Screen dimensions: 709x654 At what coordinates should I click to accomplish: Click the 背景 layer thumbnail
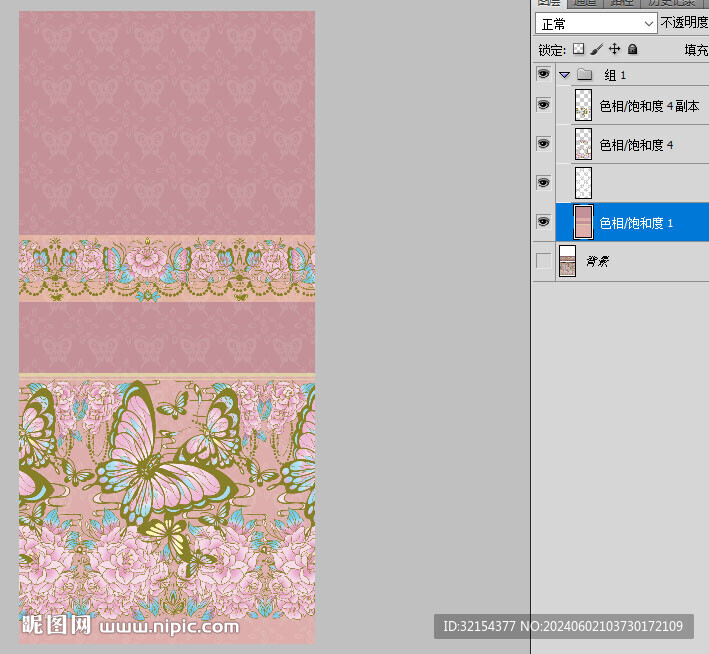point(567,261)
